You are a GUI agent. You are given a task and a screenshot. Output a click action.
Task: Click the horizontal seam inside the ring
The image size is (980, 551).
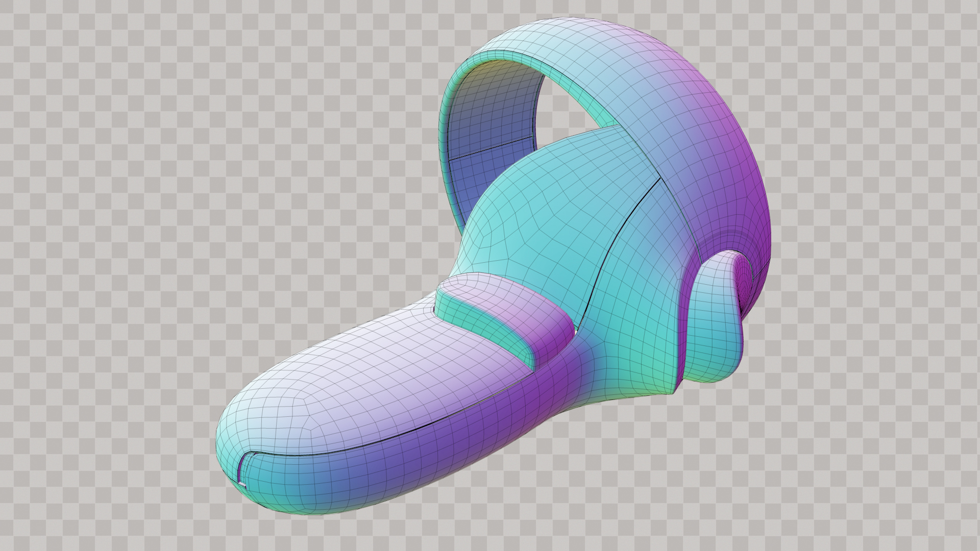pyautogui.click(x=490, y=148)
